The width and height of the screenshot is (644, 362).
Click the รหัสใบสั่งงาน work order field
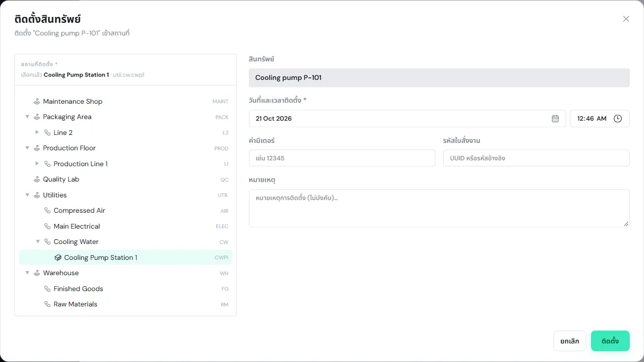pyautogui.click(x=536, y=158)
